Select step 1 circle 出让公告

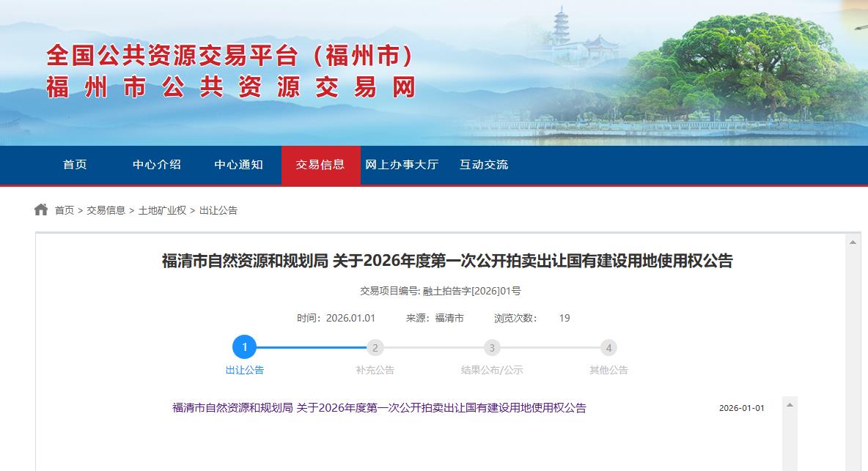click(x=244, y=347)
